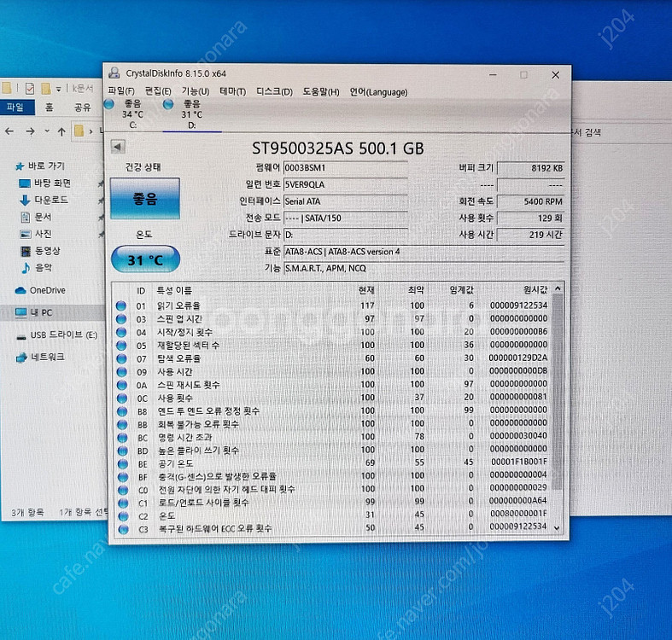Screen dimensions: 672x640
Task: Click status icon of BF 충격 오류율 row
Action: click(123, 477)
